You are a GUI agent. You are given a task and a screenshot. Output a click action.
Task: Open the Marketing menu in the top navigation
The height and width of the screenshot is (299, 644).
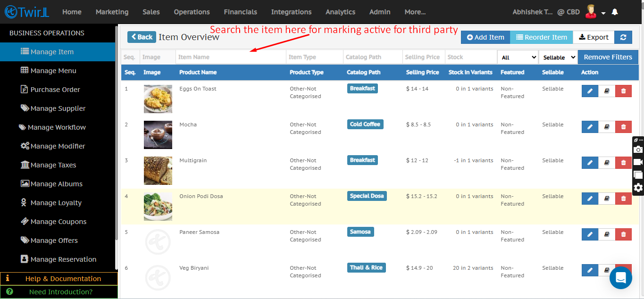[x=112, y=12]
